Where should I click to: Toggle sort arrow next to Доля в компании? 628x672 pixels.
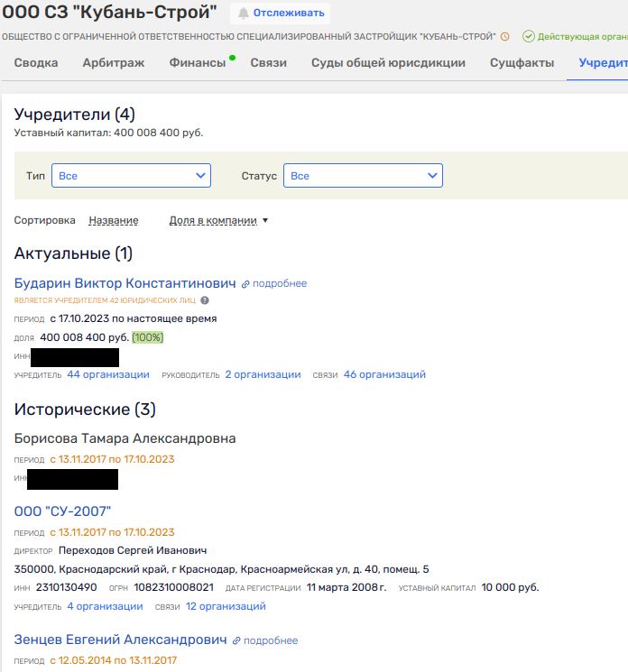pos(265,220)
